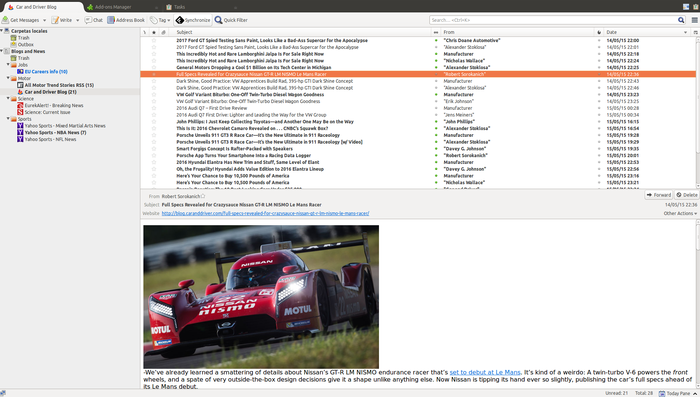Open All Motor Trend Stories RSS feed

[x=55, y=85]
